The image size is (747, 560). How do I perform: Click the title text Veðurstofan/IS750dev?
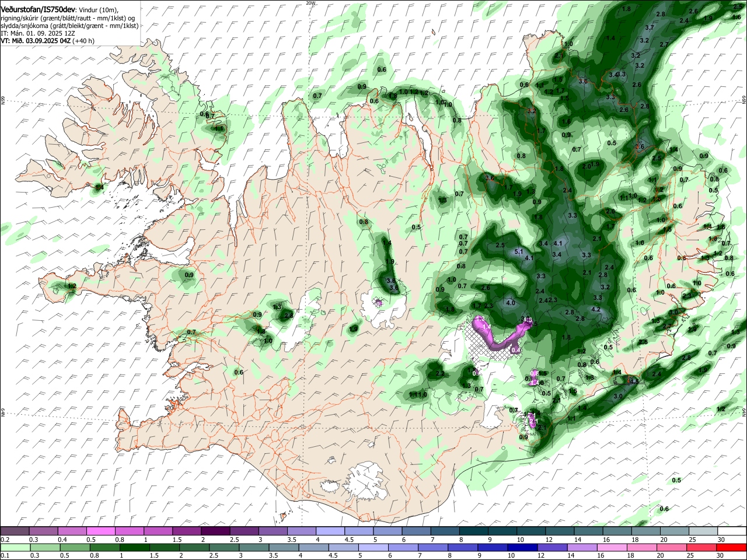37,10
